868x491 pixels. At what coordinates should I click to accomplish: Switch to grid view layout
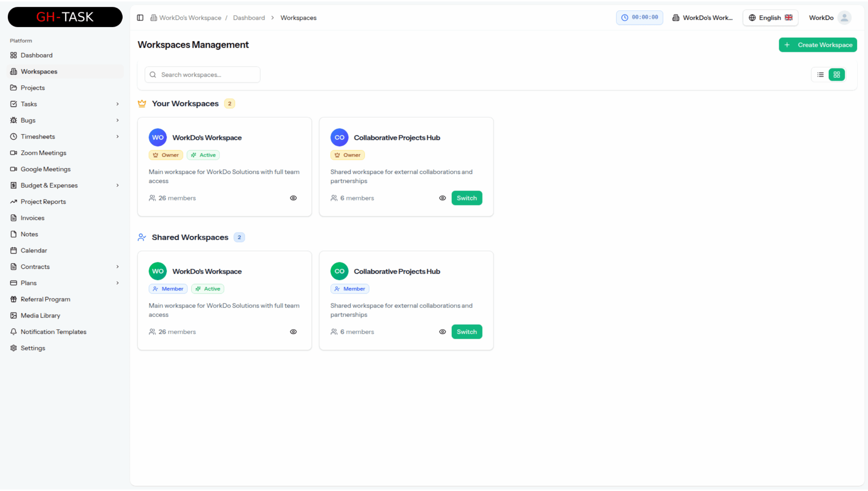click(x=837, y=75)
